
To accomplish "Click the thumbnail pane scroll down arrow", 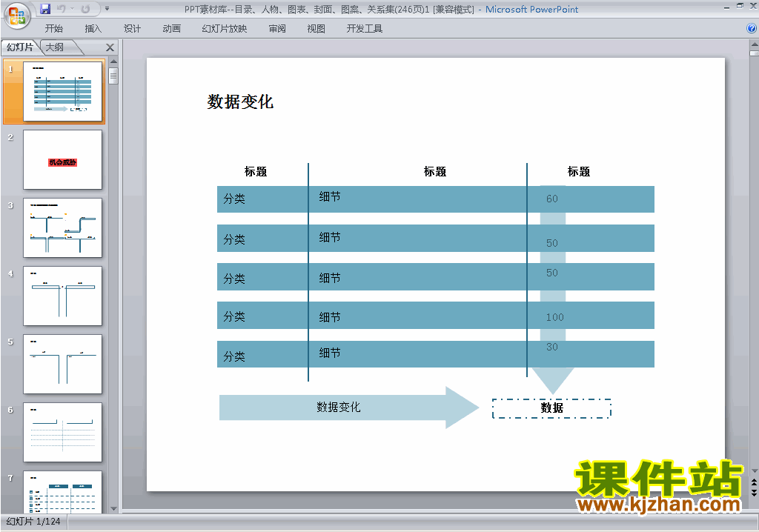I will [113, 509].
